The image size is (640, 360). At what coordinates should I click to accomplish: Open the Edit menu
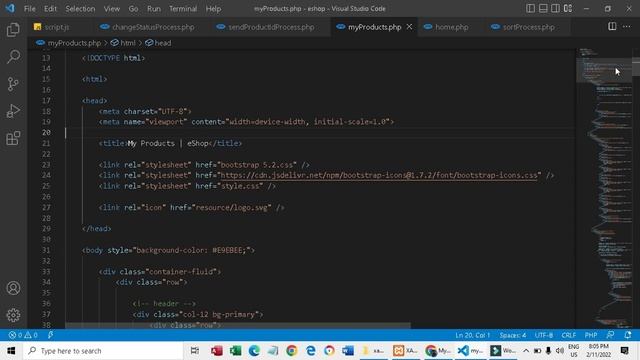(x=50, y=9)
